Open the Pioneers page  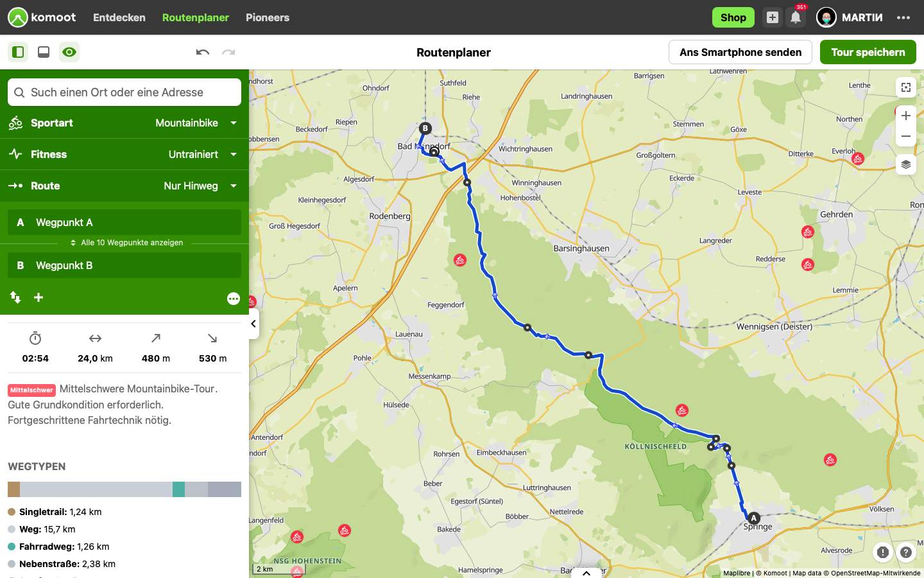point(268,17)
